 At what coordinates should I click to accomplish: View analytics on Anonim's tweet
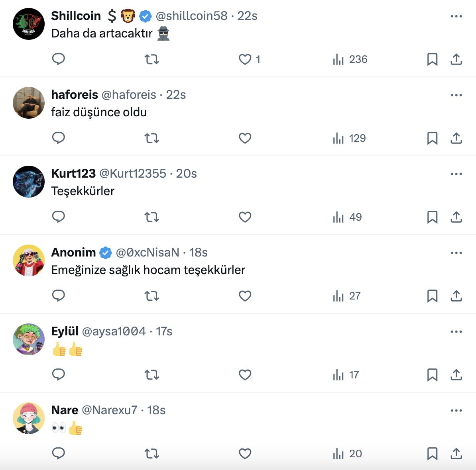[x=346, y=296]
